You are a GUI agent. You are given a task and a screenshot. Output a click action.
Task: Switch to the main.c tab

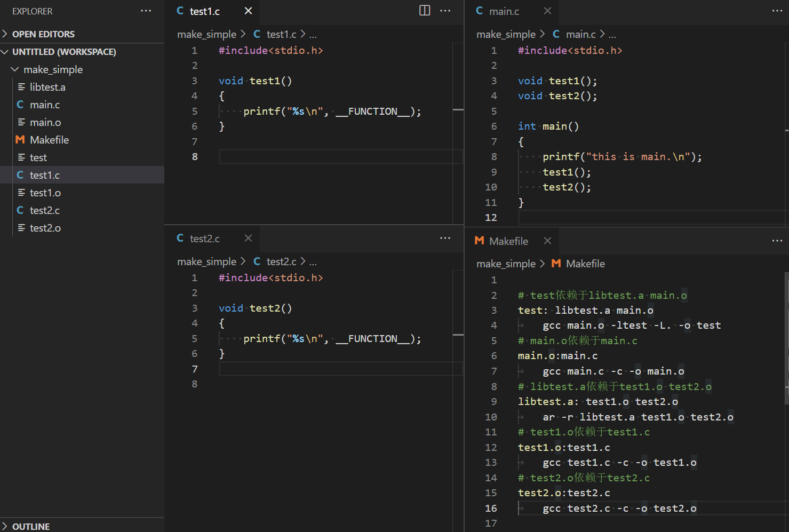pos(504,11)
